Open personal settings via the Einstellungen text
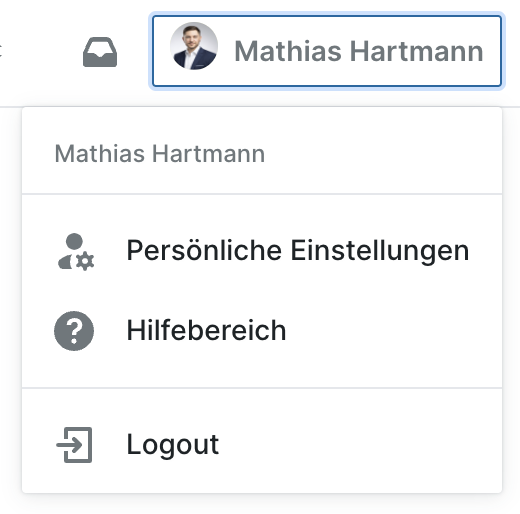 pyautogui.click(x=380, y=251)
